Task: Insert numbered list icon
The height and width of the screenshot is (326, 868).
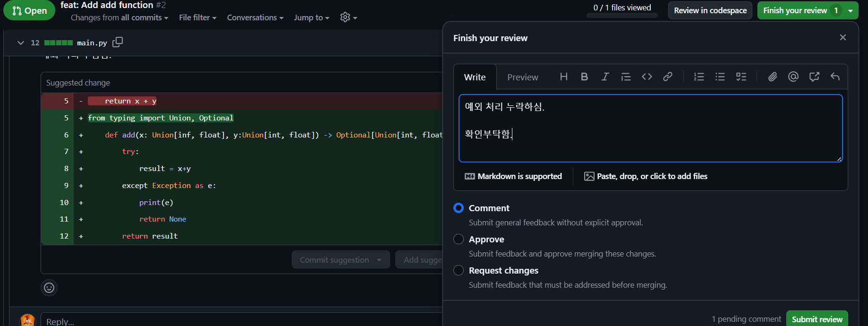Action: [x=699, y=77]
